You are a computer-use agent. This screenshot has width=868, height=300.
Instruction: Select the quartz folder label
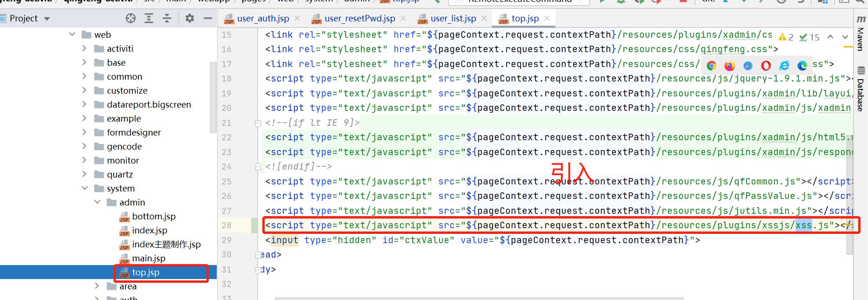120,174
